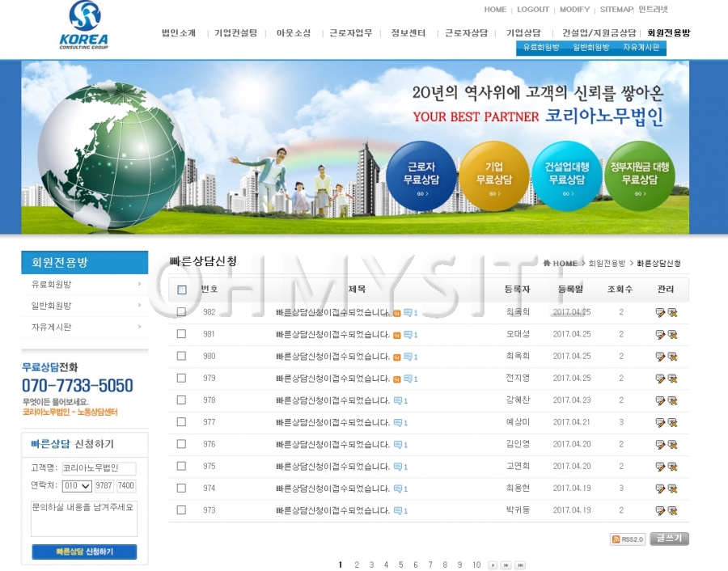Click the RSS 2.0 feed icon
Viewport: 728px width, 571px height.
[628, 539]
